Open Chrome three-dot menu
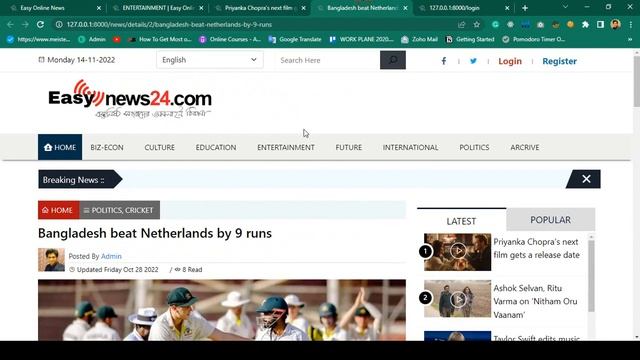This screenshot has height=360, width=640. [631, 24]
